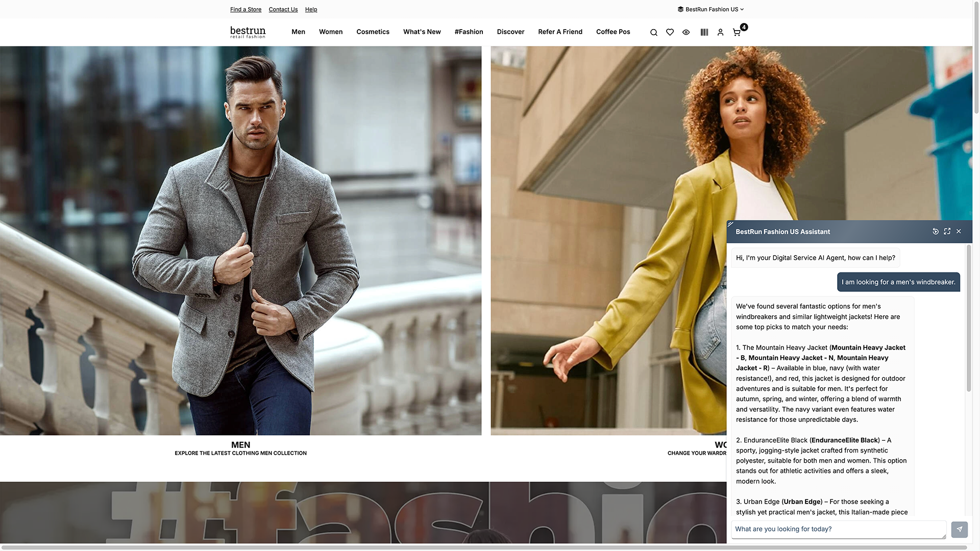Click the chat reset/history icon
The height and width of the screenshot is (551, 980).
click(x=935, y=231)
